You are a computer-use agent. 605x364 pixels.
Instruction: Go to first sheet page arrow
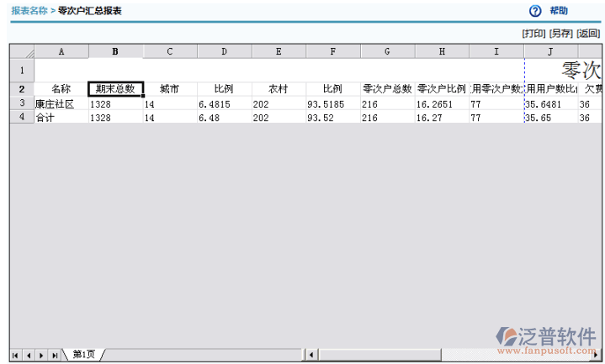click(15, 355)
